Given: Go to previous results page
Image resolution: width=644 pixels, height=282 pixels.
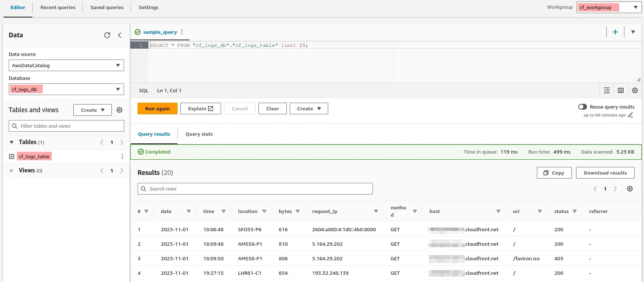Looking at the screenshot, I should (x=595, y=189).
